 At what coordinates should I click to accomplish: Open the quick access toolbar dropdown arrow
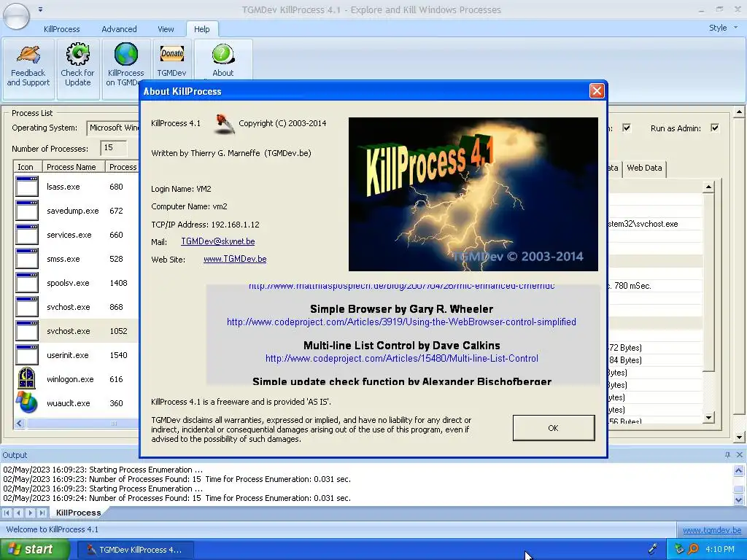pos(41,9)
